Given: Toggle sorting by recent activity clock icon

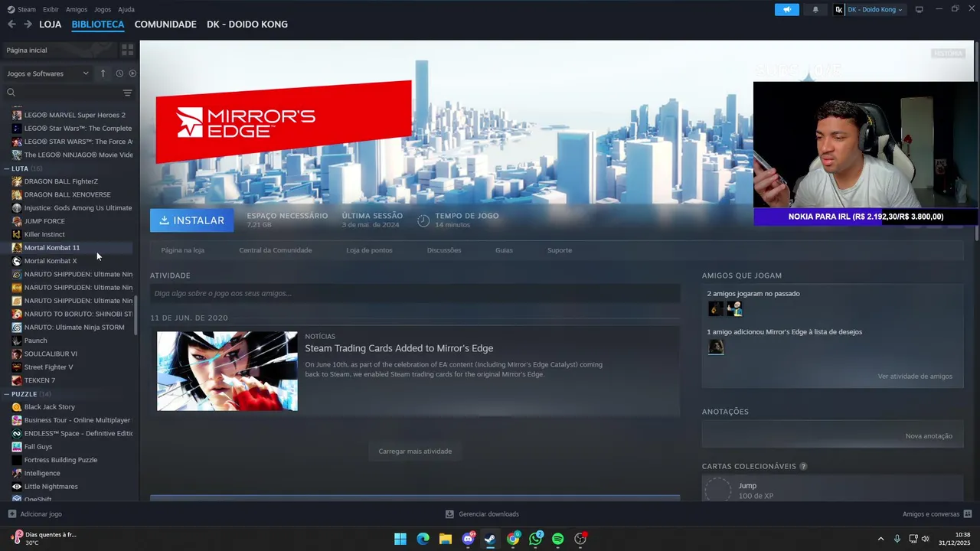Looking at the screenshot, I should pos(119,73).
